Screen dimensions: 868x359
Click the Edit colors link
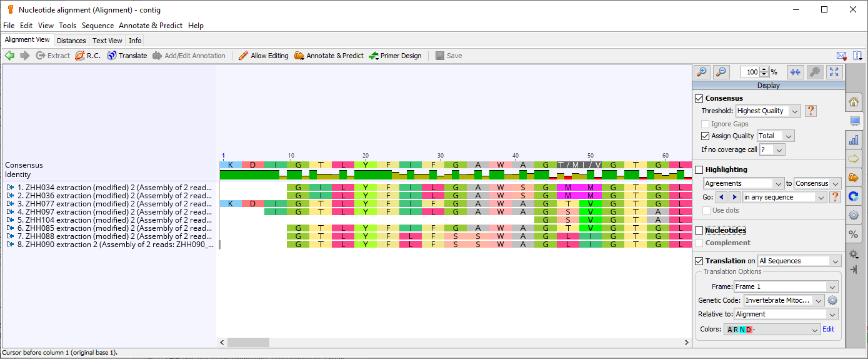point(828,329)
